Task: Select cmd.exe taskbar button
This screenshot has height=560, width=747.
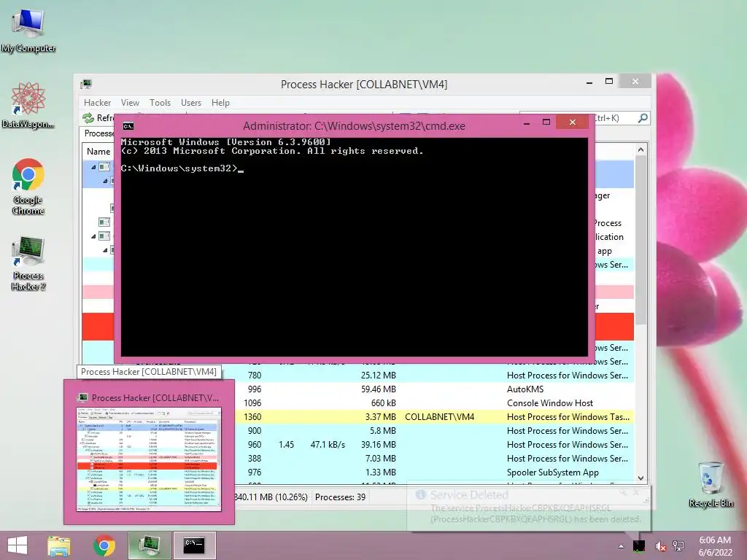Action: 194,545
